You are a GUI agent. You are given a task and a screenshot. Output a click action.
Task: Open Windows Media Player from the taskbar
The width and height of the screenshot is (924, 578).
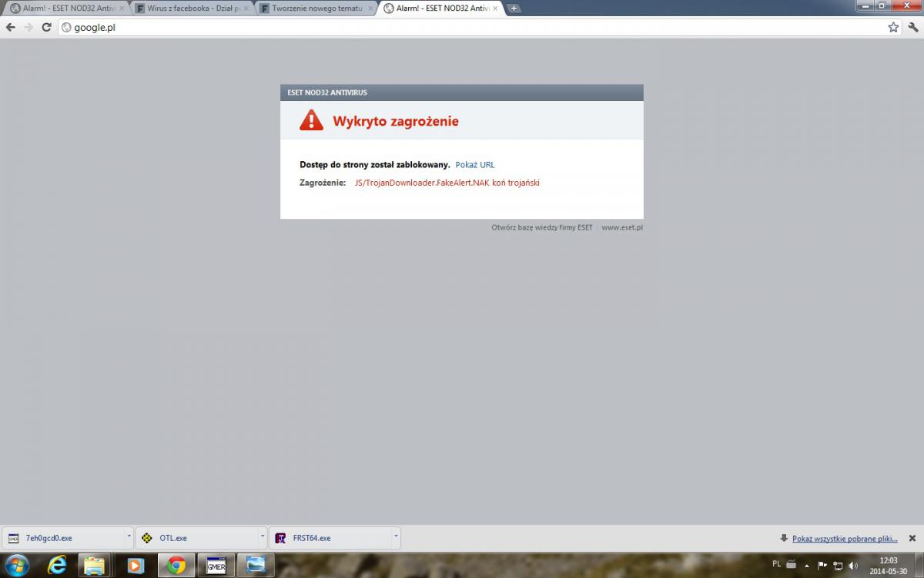click(136, 565)
